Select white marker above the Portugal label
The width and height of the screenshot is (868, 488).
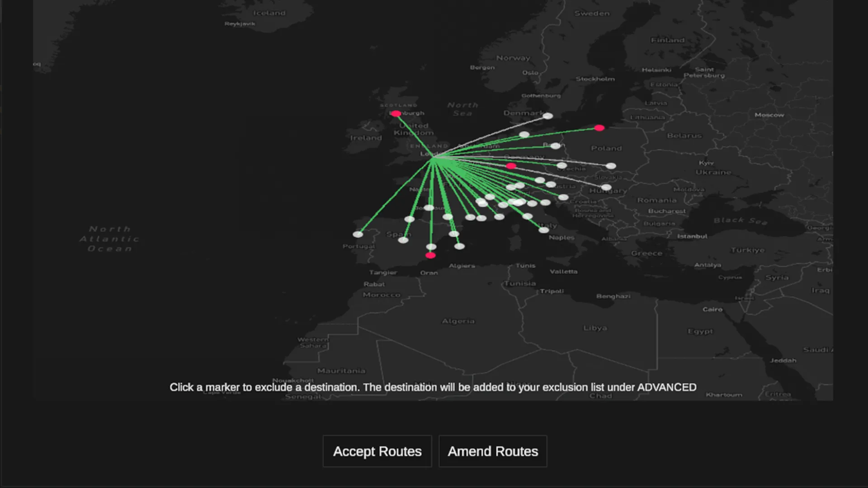point(358,234)
